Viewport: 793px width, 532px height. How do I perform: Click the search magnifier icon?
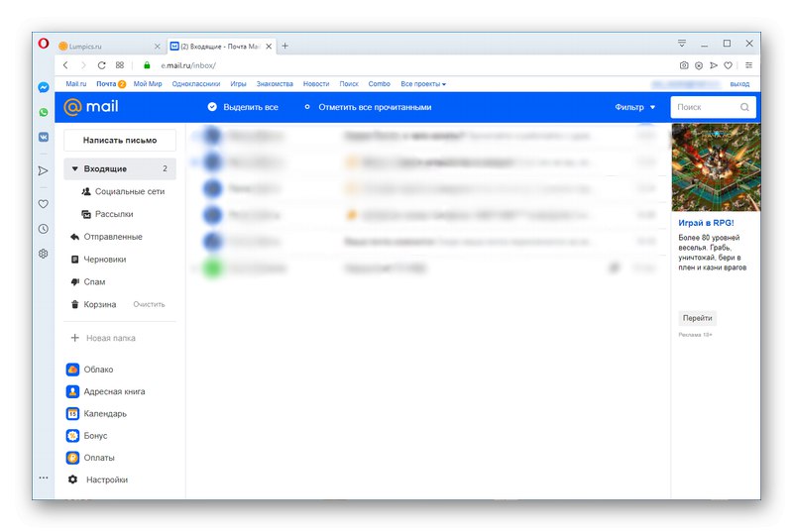744,107
